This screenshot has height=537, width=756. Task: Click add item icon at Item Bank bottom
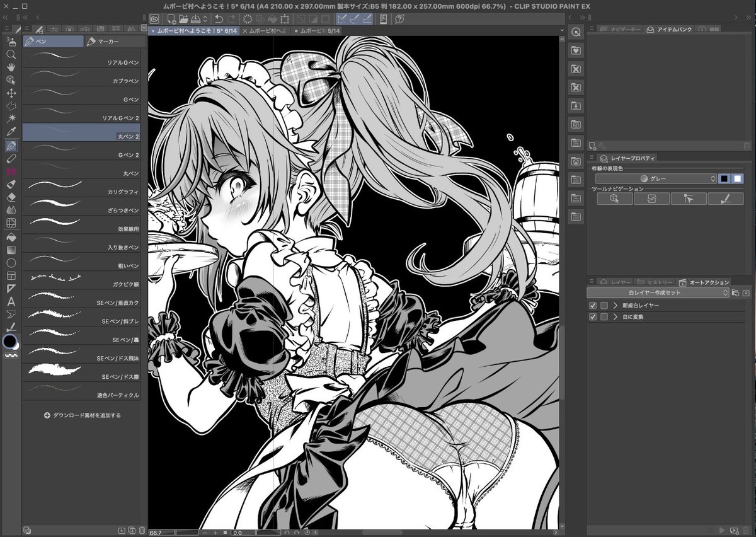click(592, 146)
